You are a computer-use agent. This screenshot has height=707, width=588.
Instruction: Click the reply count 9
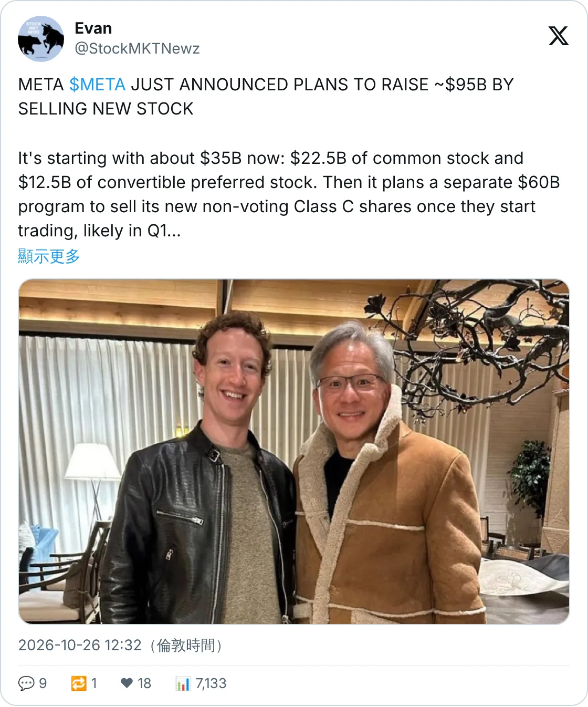[x=43, y=683]
